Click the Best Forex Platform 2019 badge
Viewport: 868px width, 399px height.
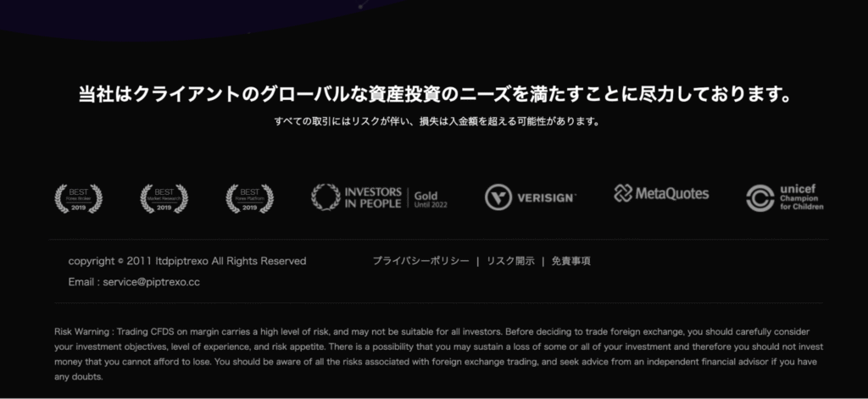pos(250,199)
